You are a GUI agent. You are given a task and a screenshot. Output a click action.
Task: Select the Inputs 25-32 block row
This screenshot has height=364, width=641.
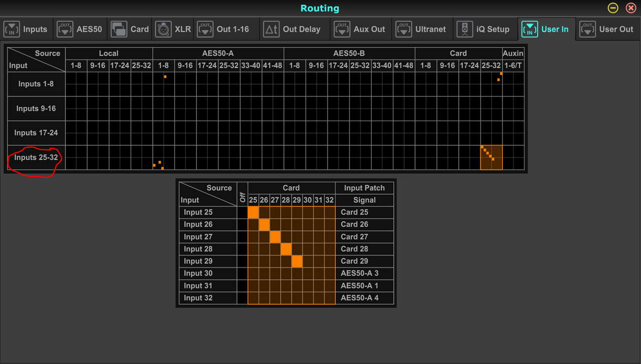click(x=36, y=157)
